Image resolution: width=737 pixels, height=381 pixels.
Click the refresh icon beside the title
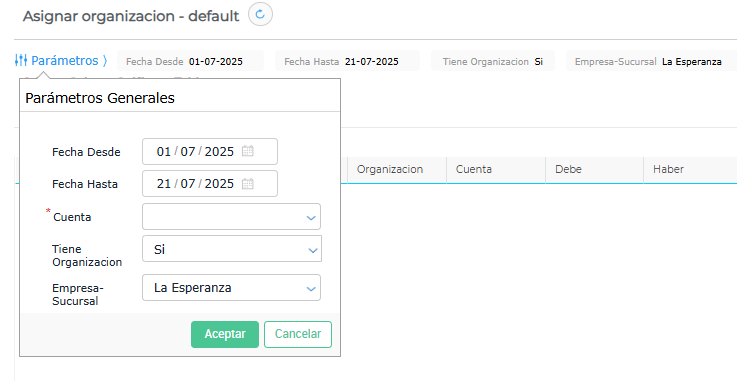click(260, 14)
